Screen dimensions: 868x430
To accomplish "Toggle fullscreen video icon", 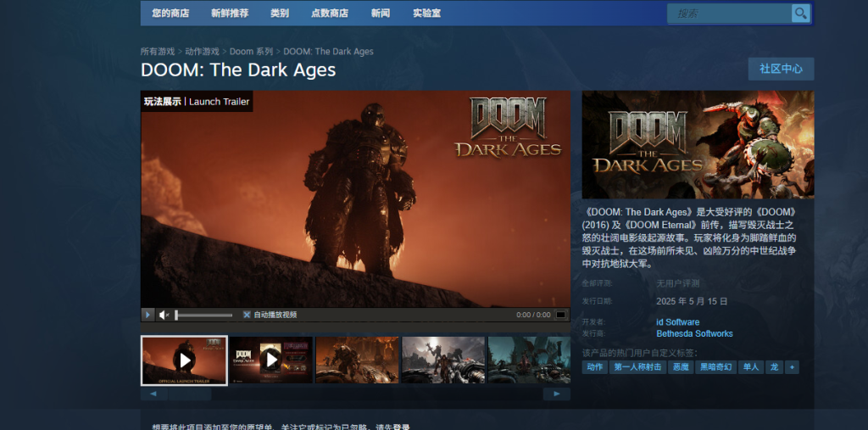I will (x=561, y=315).
